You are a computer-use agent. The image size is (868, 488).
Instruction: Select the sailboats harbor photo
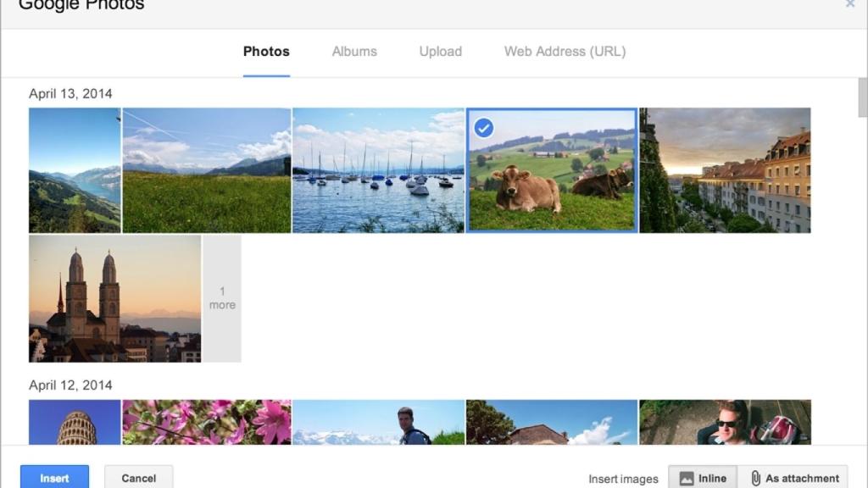379,169
